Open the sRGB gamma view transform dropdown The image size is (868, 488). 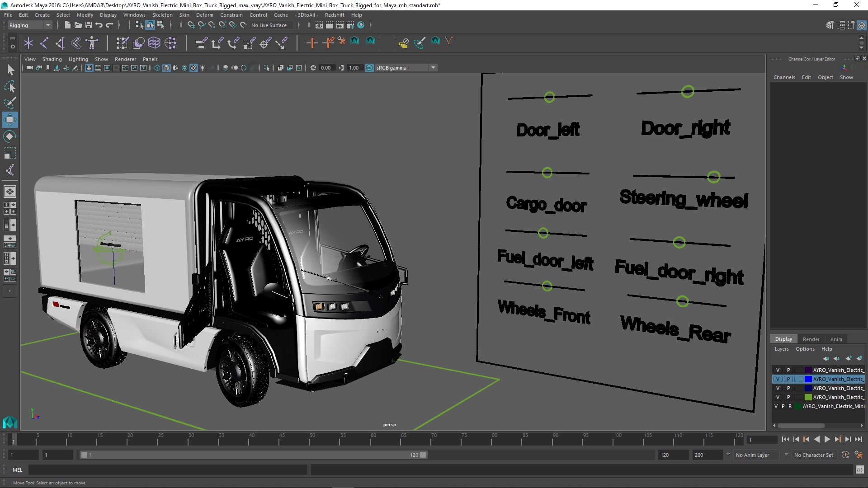pyautogui.click(x=406, y=68)
